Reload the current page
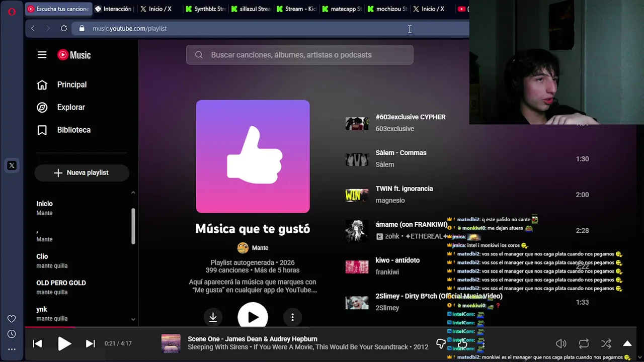Screen dimensions: 644x362 [64, 28]
